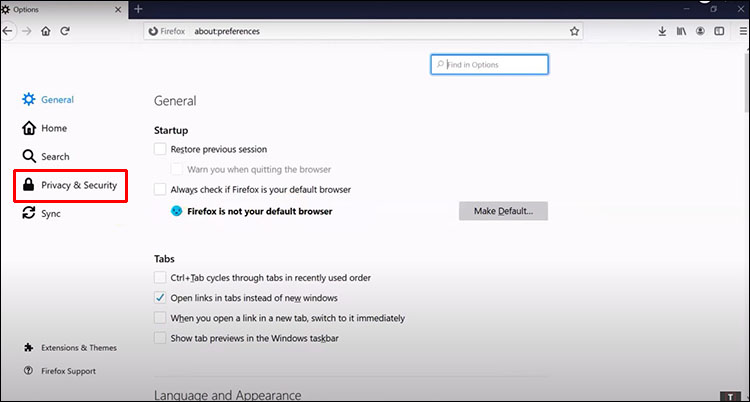Open a new tab with plus button
The width and height of the screenshot is (750, 402).
coord(138,9)
